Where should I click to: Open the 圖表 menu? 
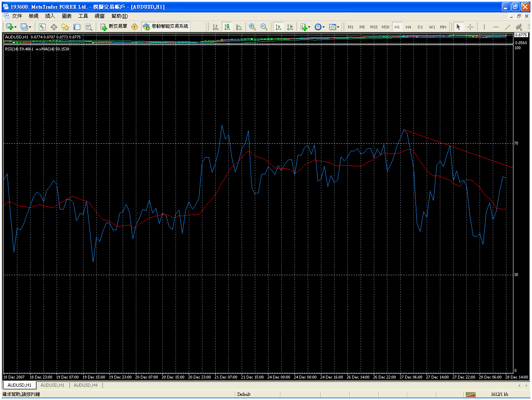tap(66, 16)
